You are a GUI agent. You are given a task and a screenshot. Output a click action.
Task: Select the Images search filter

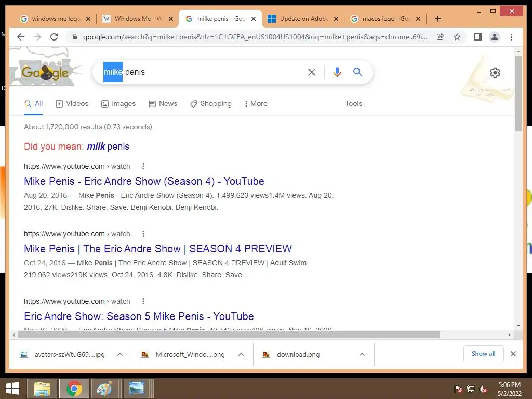click(118, 103)
